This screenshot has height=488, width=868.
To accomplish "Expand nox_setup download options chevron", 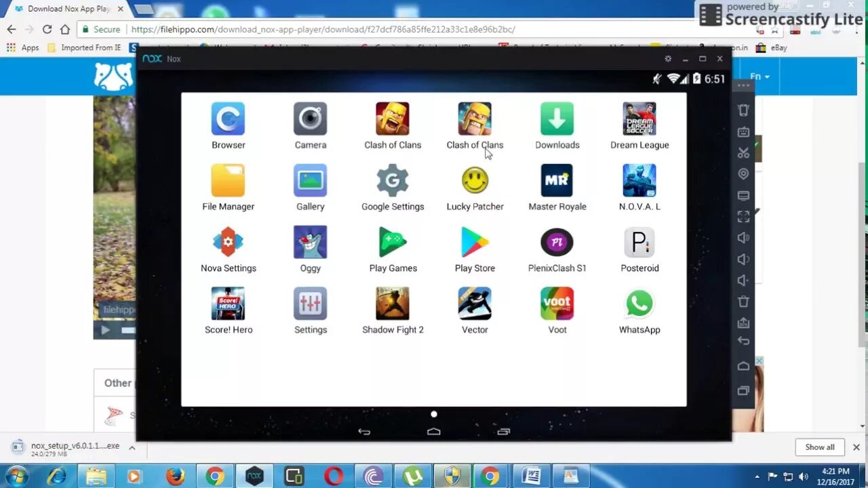I will tap(132, 448).
